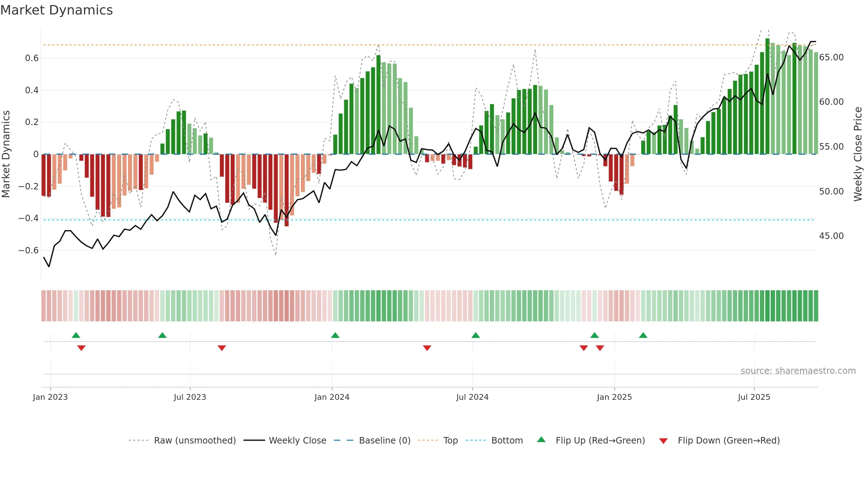Screen dimensions: 868x488
Task: Click the Jul 2023 axis label
Action: pos(190,397)
